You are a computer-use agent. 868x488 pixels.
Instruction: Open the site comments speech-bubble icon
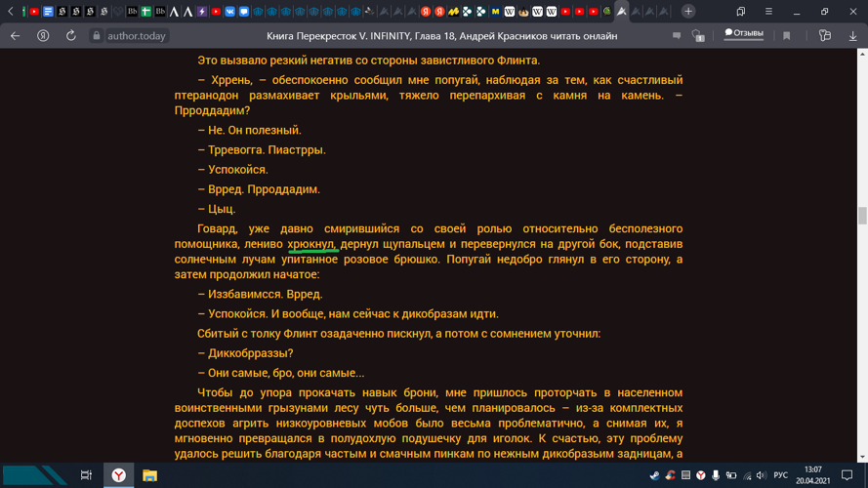(676, 36)
